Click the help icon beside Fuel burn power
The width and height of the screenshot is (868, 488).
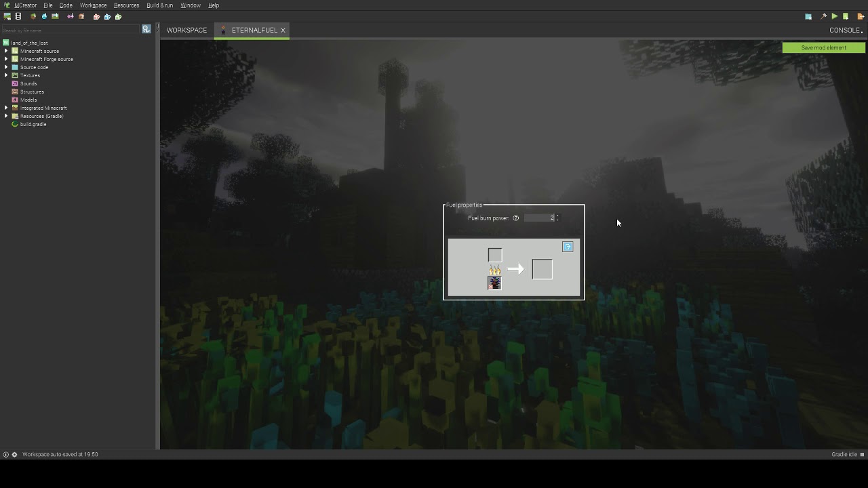click(516, 218)
